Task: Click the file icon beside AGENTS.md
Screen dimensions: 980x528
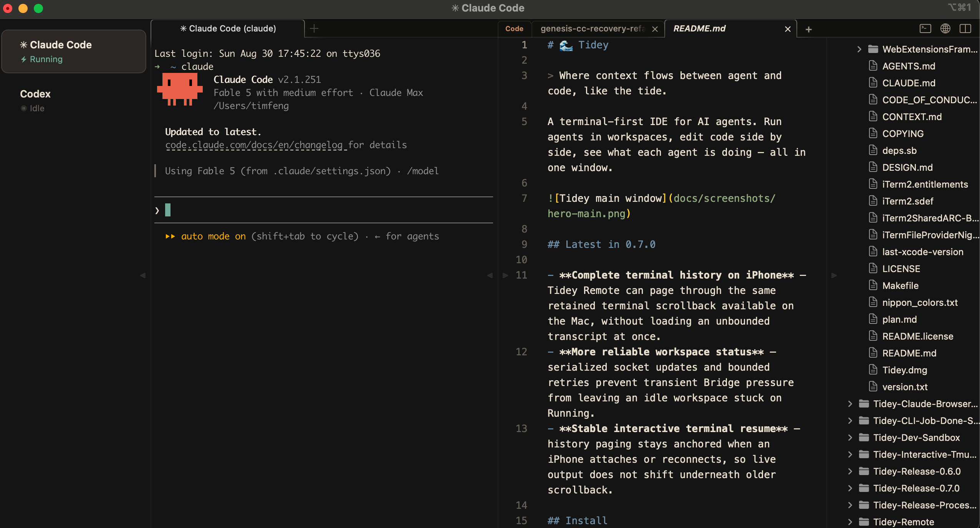Action: [873, 66]
